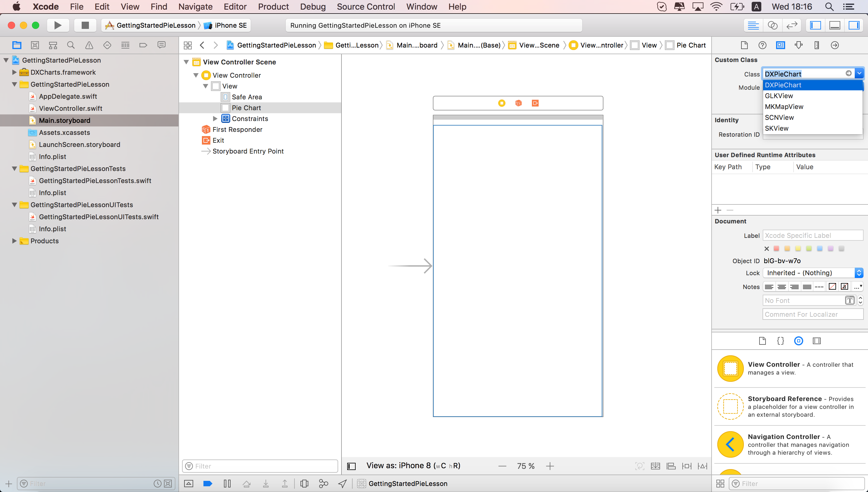Image resolution: width=868 pixels, height=492 pixels.
Task: Expand the DXCharts.framework group
Action: (x=14, y=72)
